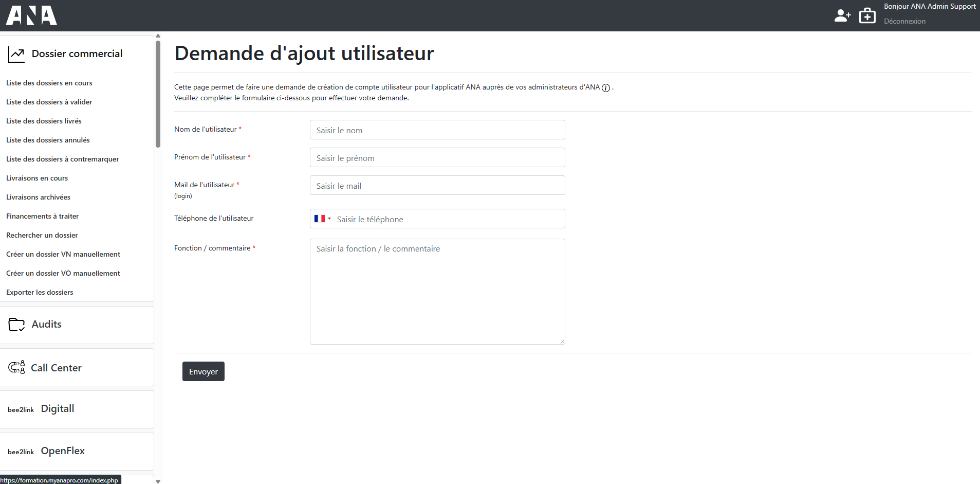Click the ANA logo in header

point(31,15)
